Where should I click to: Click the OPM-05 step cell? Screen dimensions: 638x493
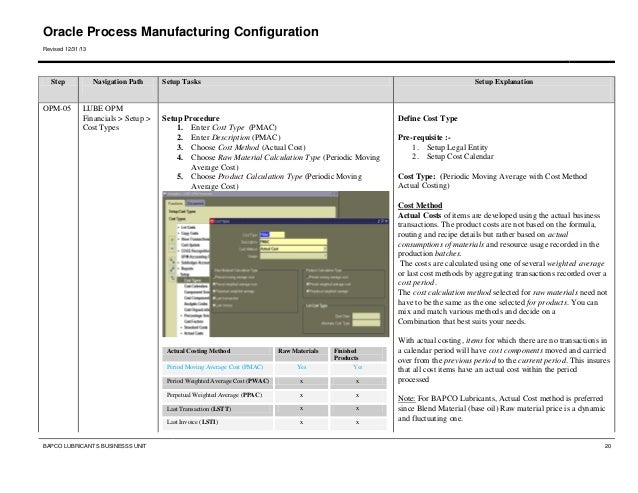[57, 108]
